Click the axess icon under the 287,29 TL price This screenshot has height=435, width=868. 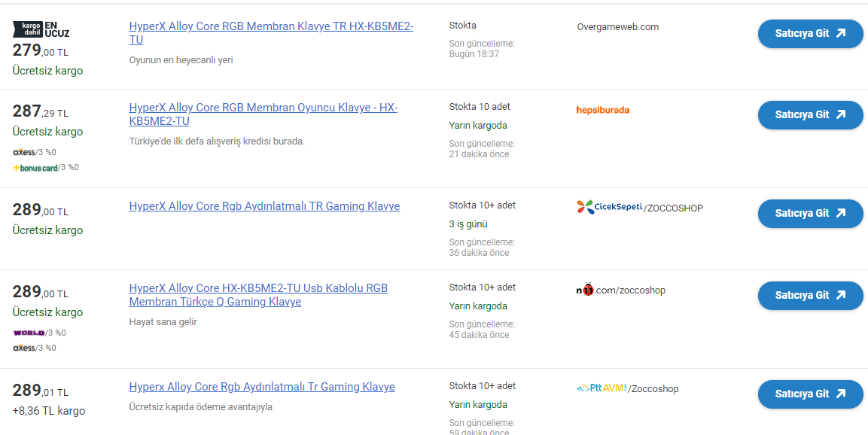point(24,152)
